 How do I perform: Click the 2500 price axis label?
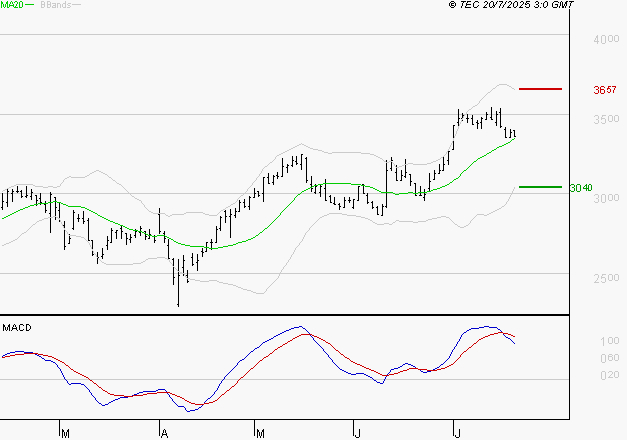606,278
